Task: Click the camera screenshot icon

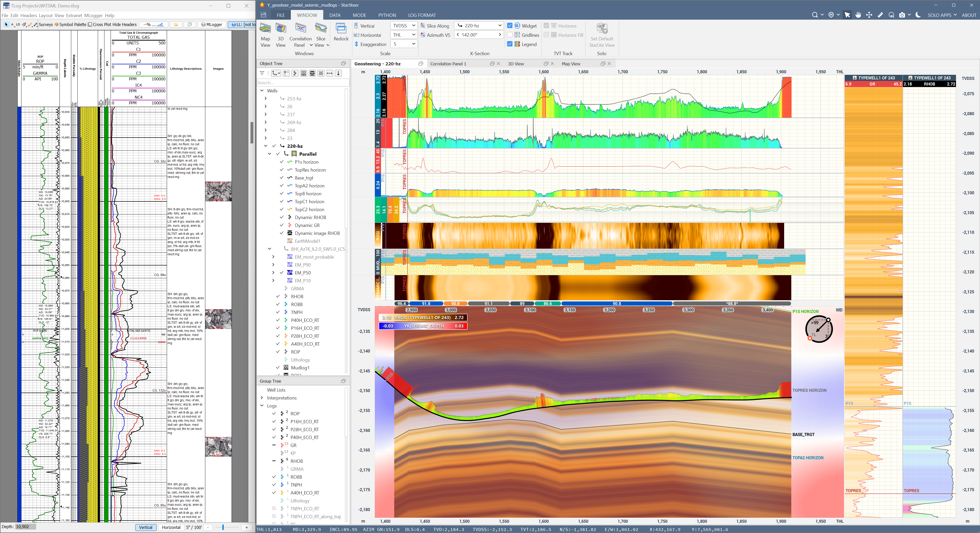Action: point(902,15)
